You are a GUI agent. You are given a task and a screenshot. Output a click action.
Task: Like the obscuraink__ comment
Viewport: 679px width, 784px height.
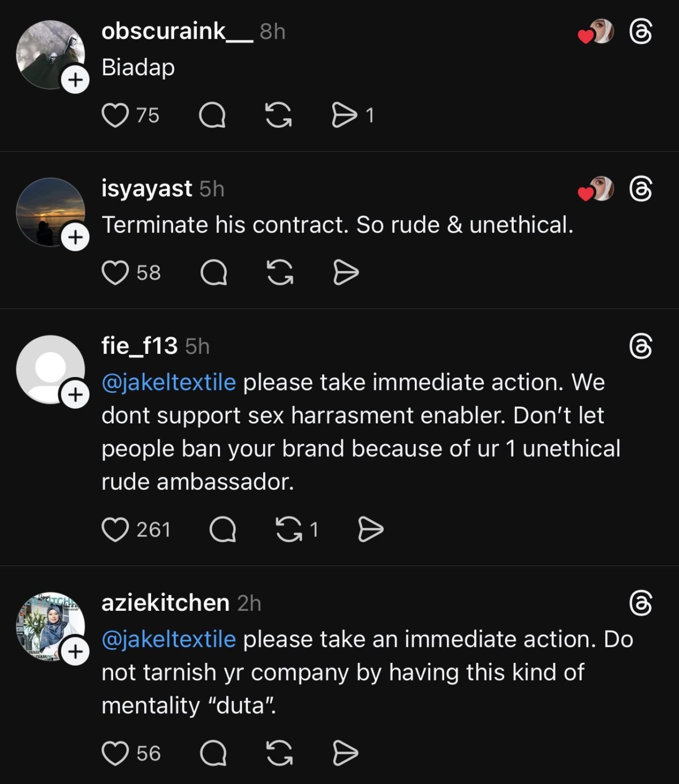[x=115, y=115]
